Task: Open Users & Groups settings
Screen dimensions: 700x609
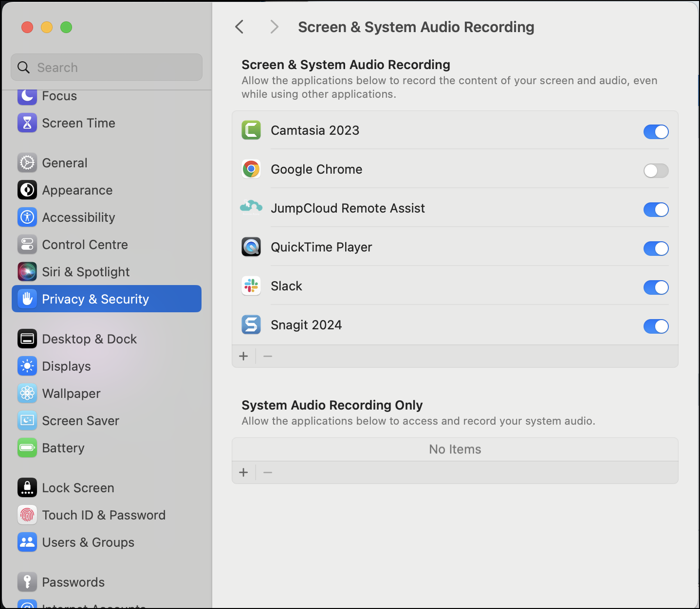Action: (88, 542)
